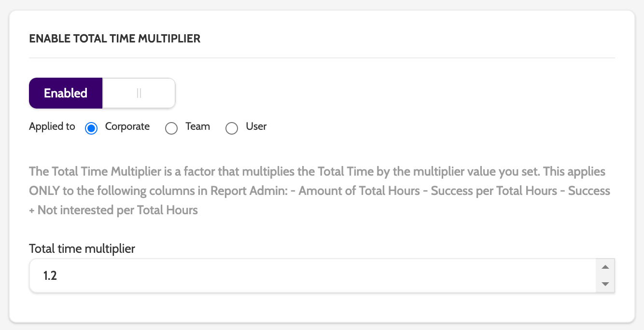Click the "Corporate" option label text

point(127,126)
